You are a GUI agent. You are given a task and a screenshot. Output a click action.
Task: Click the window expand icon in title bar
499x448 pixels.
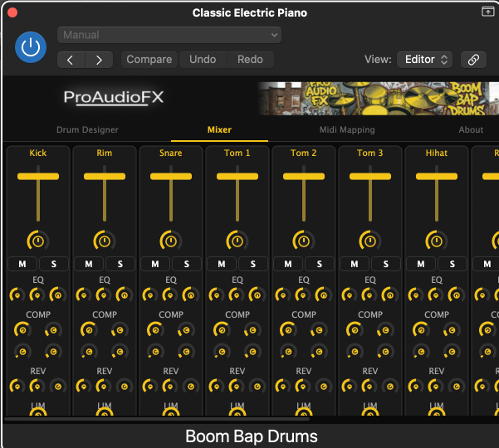coord(488,12)
